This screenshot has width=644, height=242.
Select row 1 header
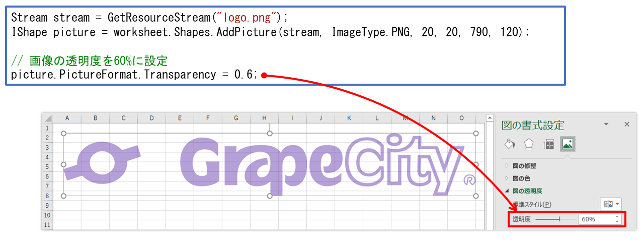(47, 128)
